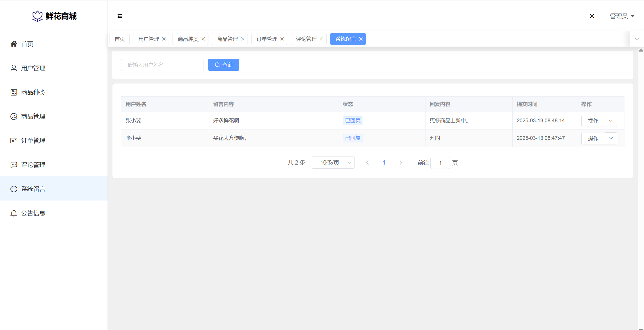644x330 pixels.
Task: Click the flower shop logo
Action: 37,16
